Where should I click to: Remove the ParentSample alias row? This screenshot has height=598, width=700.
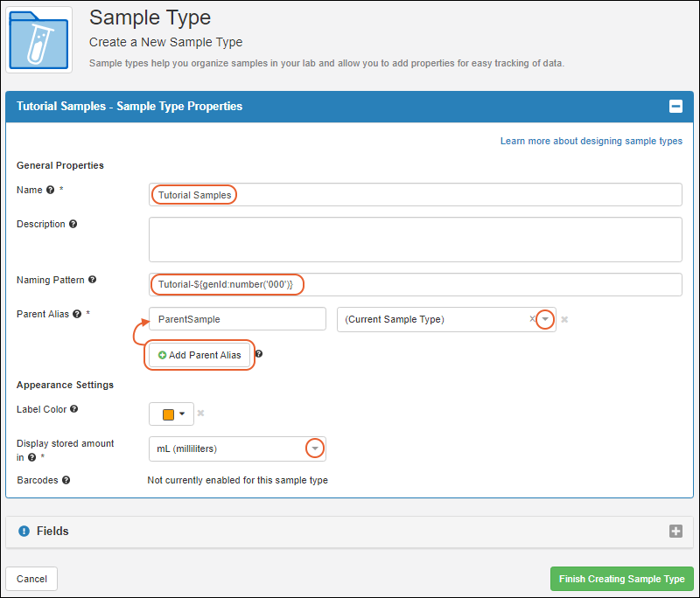564,320
